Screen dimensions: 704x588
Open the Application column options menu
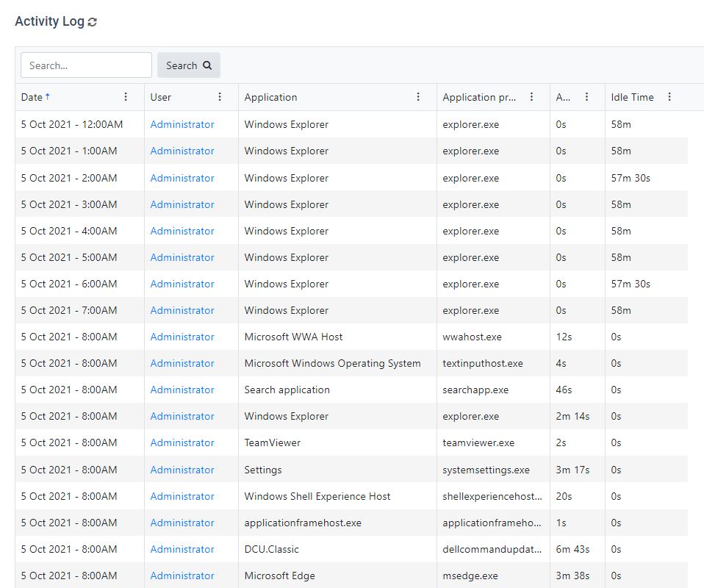click(417, 96)
